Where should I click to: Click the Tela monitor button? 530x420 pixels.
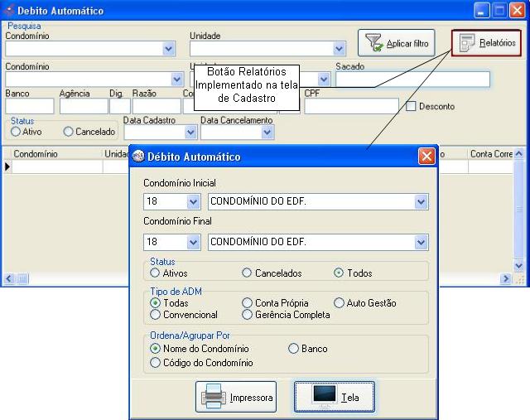click(x=334, y=398)
